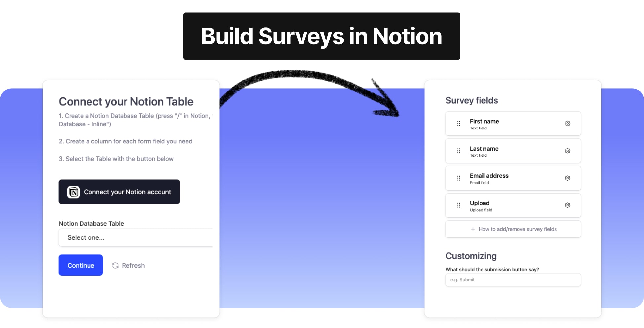Open settings gear for Upload field
The height and width of the screenshot is (328, 644).
click(x=567, y=205)
